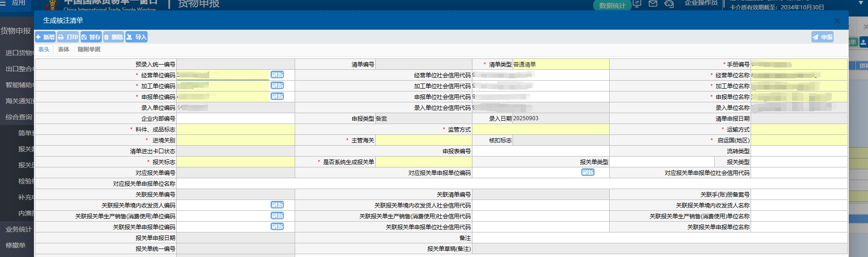Screen dimensions: 868x257
Task: Open the 监管方式 selection field
Action: point(540,129)
